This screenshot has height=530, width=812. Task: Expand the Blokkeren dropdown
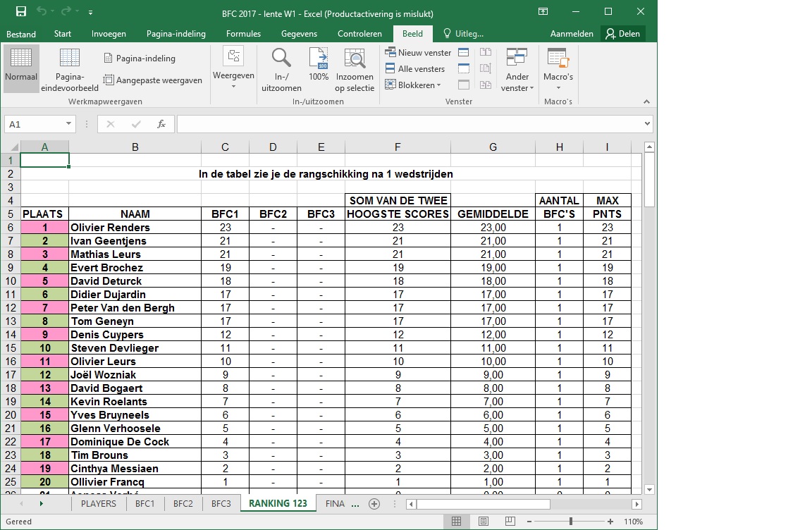414,85
